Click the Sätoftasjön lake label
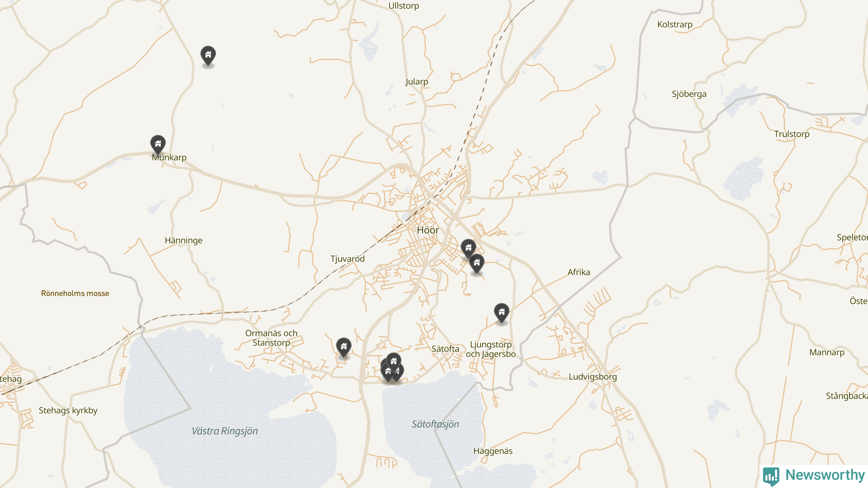 [435, 424]
